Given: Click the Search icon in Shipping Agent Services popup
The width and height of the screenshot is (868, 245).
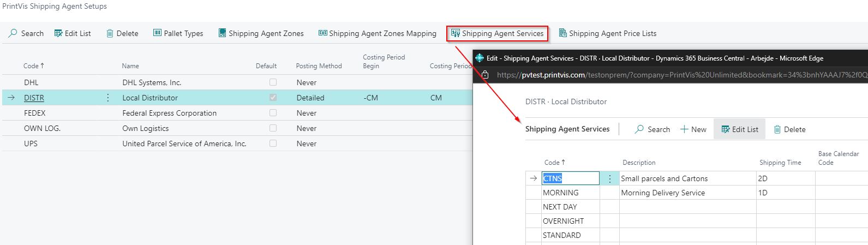Looking at the screenshot, I should [x=639, y=129].
